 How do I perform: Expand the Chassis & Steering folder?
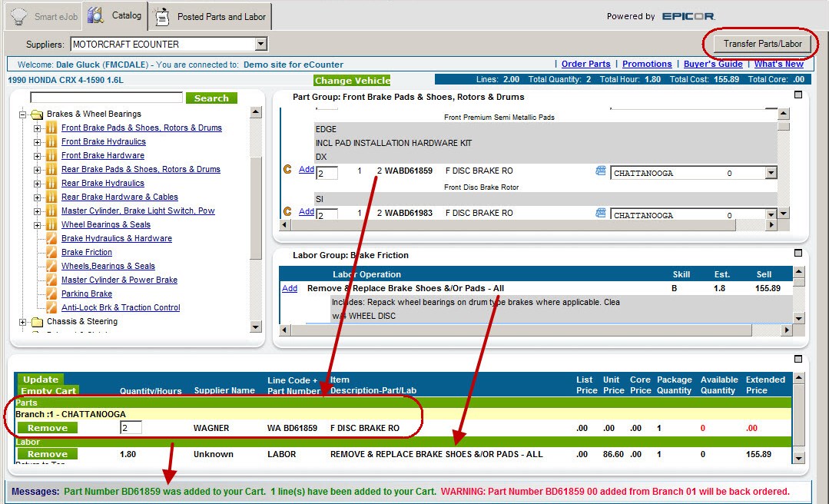(x=23, y=322)
